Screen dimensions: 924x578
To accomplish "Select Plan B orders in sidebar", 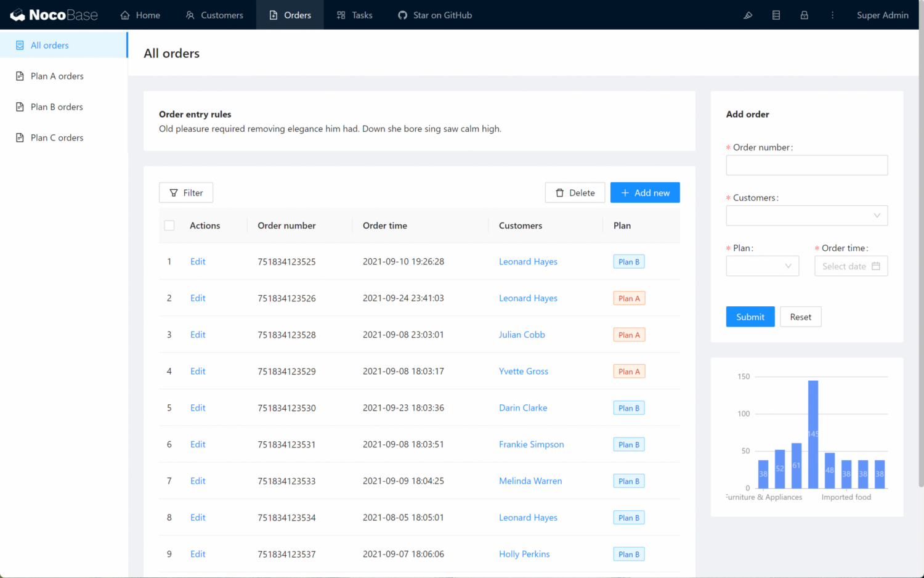I will (64, 107).
